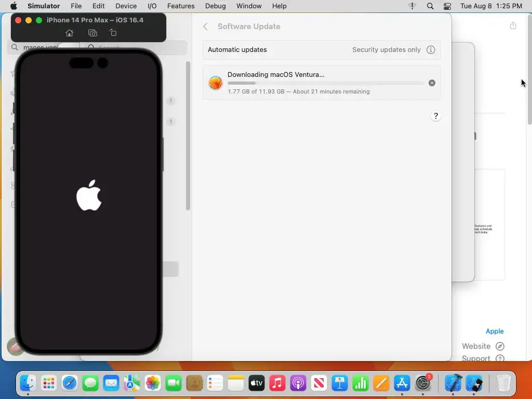Open Apple TV from the Dock

click(257, 383)
